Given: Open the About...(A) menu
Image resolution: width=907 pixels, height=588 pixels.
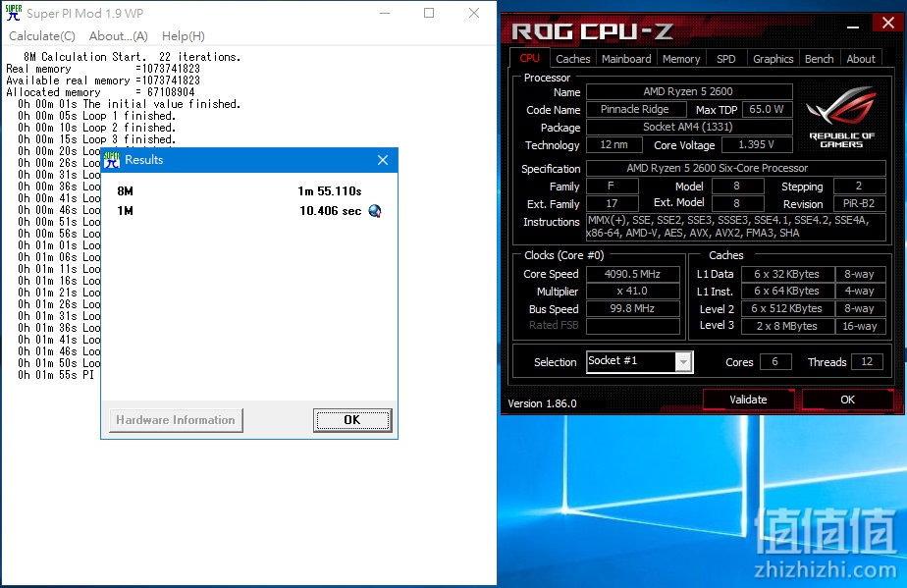Looking at the screenshot, I should pyautogui.click(x=119, y=36).
